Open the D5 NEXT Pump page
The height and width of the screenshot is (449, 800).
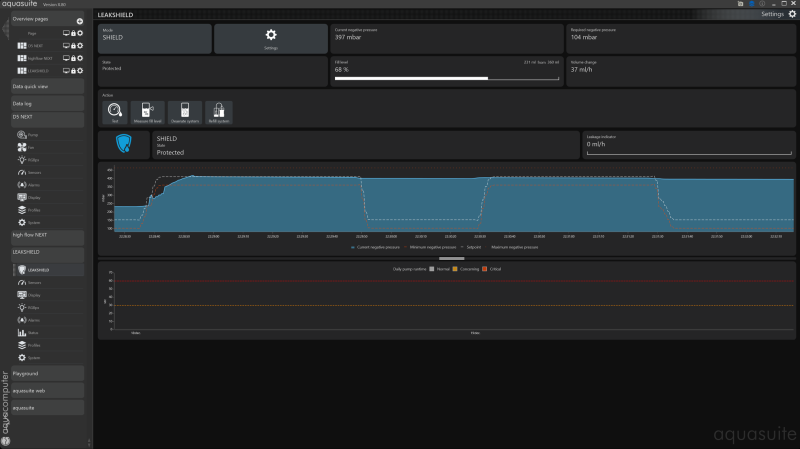(x=48, y=135)
